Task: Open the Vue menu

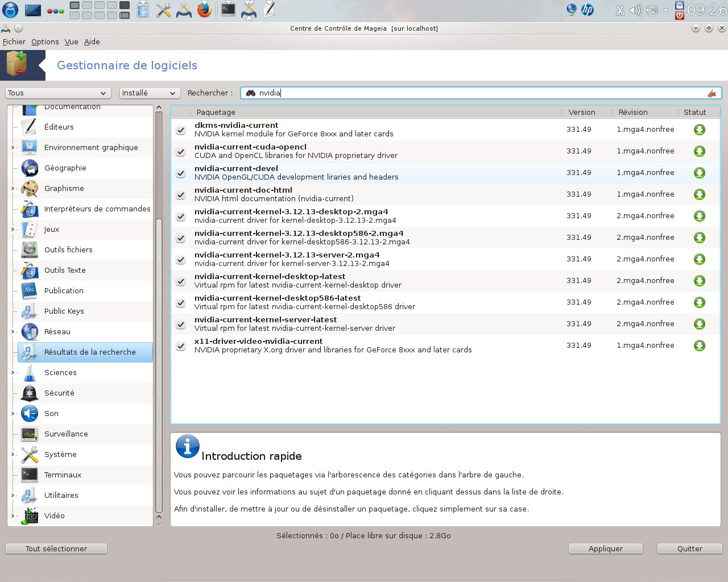Action: (72, 41)
